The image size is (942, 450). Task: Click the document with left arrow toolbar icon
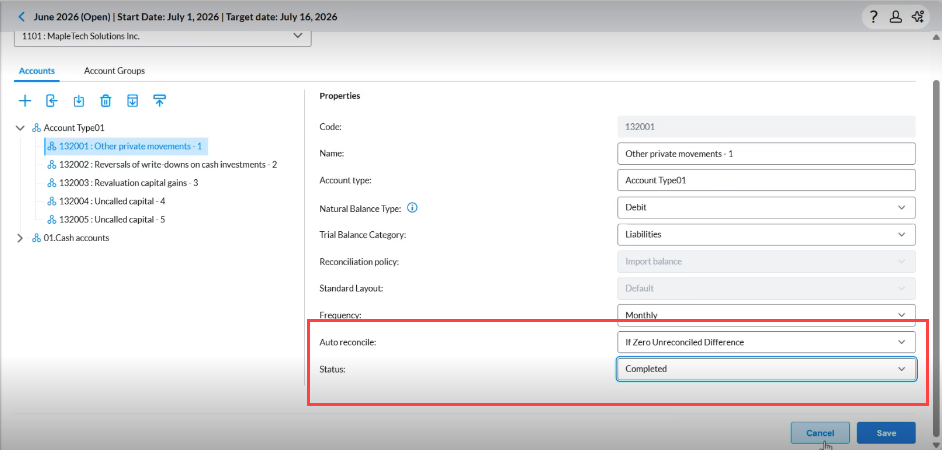coord(52,101)
